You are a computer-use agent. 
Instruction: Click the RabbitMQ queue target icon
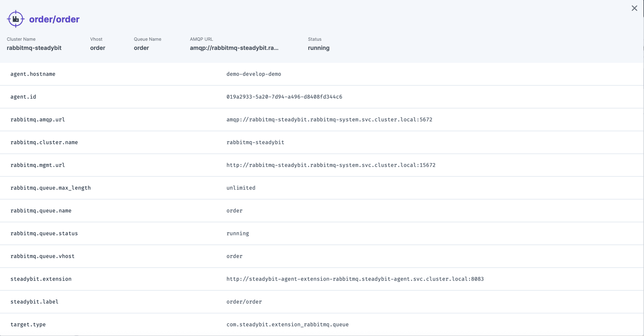pyautogui.click(x=15, y=18)
